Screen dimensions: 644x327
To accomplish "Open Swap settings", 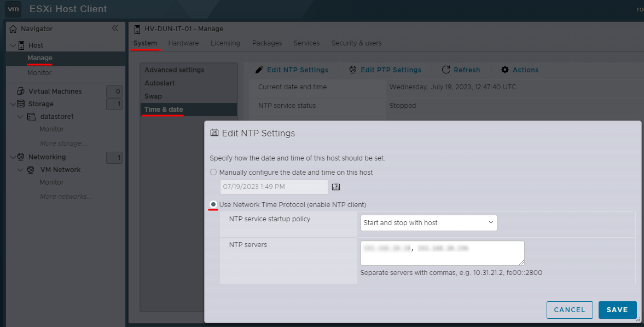I will pyautogui.click(x=189, y=96).
